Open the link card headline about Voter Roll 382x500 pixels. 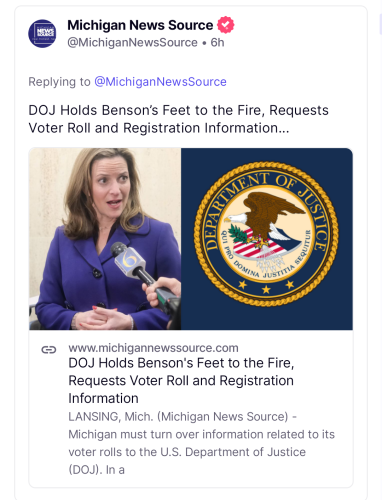[x=181, y=381]
